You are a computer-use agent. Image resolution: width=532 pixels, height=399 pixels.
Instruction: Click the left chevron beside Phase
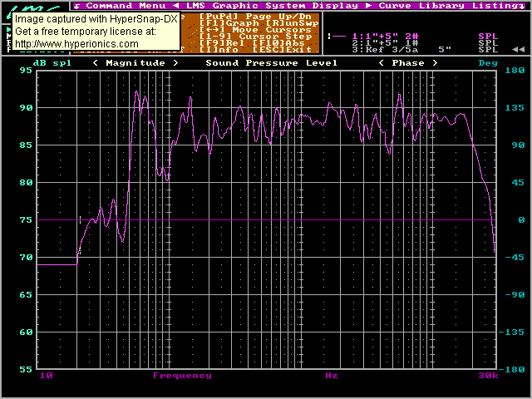click(382, 63)
